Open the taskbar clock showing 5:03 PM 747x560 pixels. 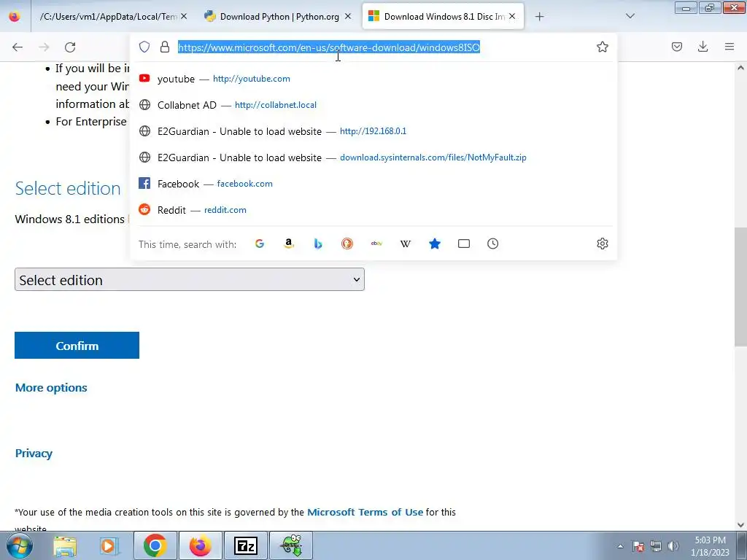710,545
